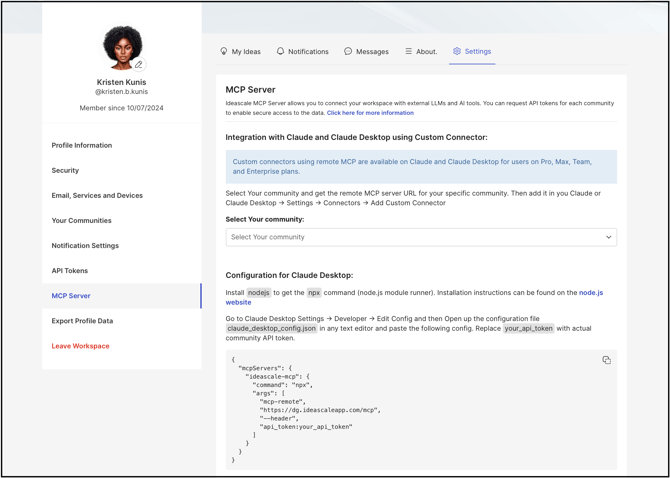670x478 pixels.
Task: Click the list icon beside About
Action: point(408,51)
